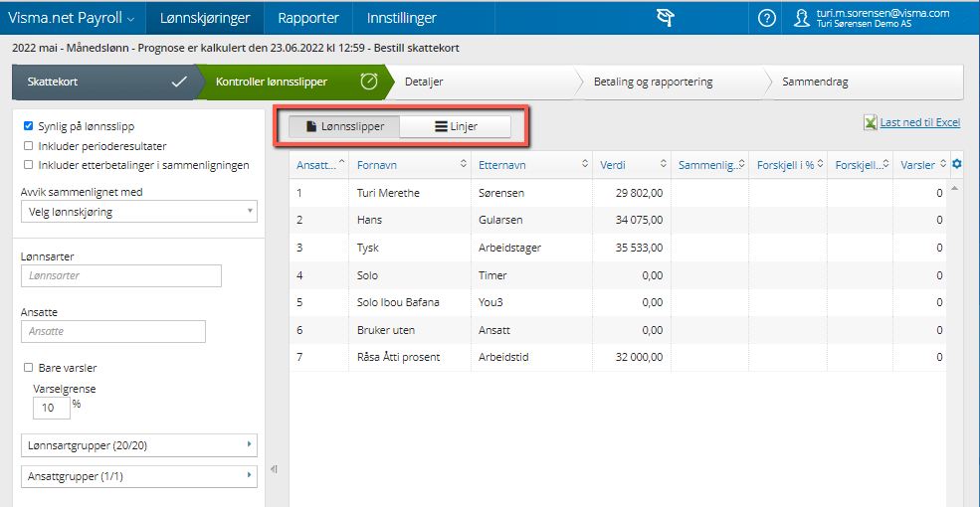980x507 pixels.
Task: Go to the Skattekort step
Action: pyautogui.click(x=104, y=82)
